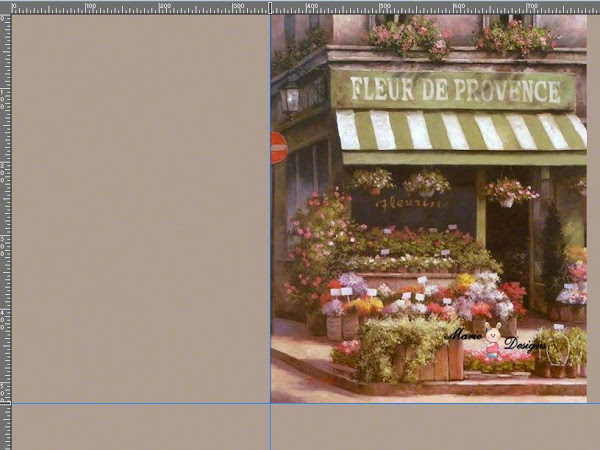The width and height of the screenshot is (600, 450).
Task: Click the 700 mark on horizontal ruler
Action: (532, 6)
